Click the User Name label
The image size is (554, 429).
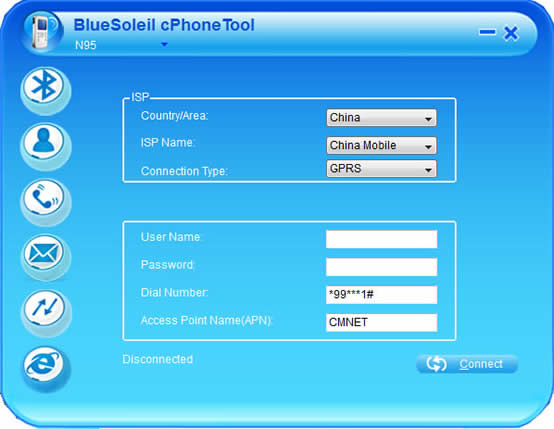[171, 237]
